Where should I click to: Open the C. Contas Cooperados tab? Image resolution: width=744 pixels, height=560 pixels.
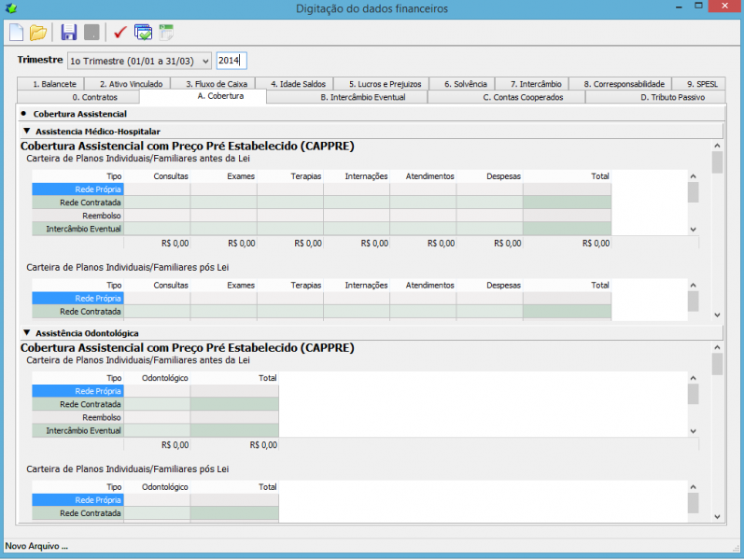[506, 97]
